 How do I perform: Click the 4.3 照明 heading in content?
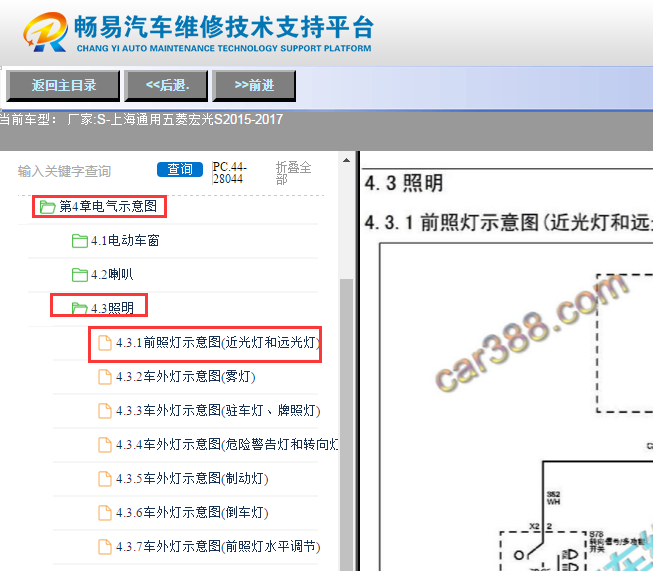404,183
